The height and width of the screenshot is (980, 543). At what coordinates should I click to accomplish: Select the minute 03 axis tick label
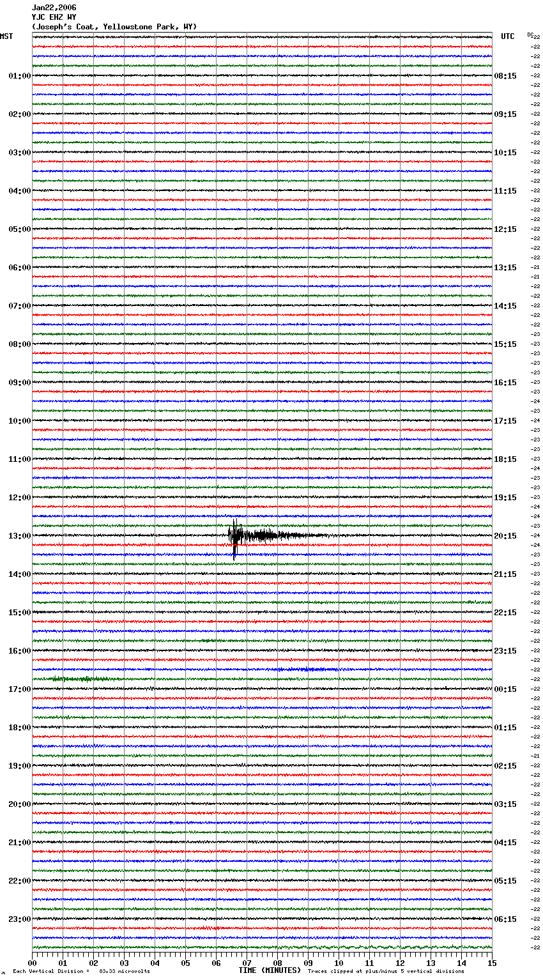(124, 963)
